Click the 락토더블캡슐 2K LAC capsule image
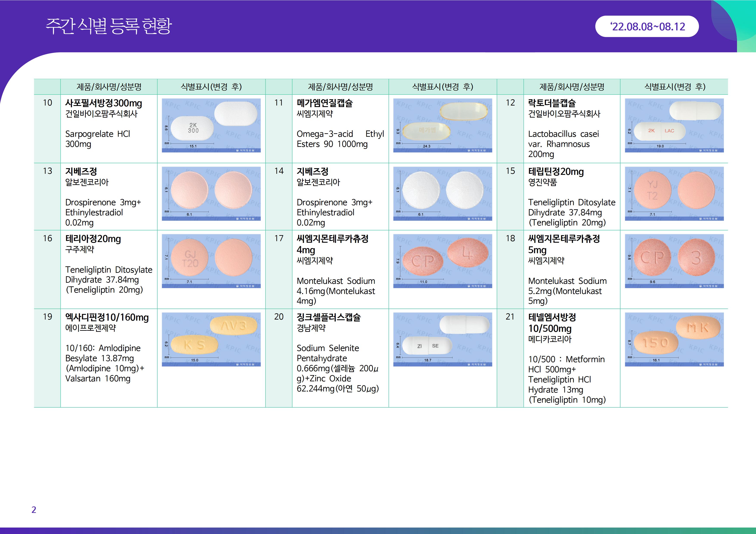This screenshot has width=756, height=534. coord(674,125)
